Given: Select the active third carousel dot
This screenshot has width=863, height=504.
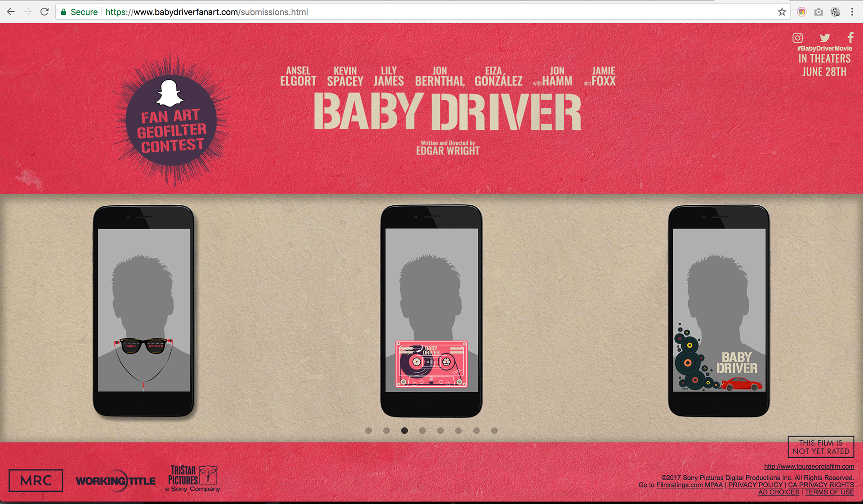Looking at the screenshot, I should pos(405,431).
